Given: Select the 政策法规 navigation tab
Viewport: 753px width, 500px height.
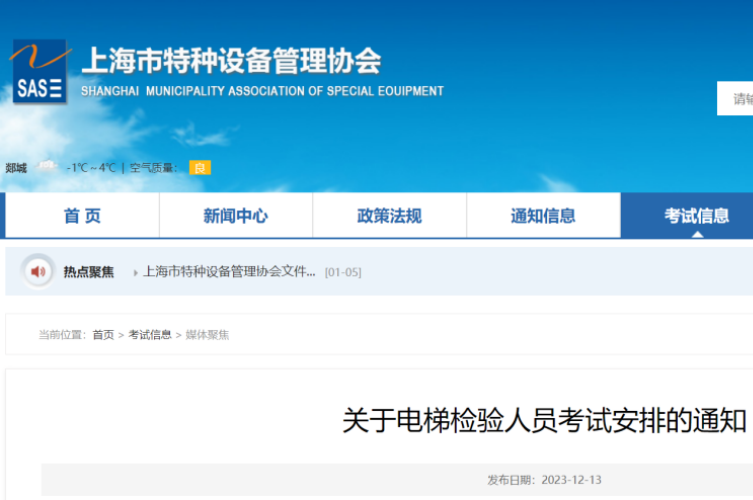Looking at the screenshot, I should tap(389, 216).
